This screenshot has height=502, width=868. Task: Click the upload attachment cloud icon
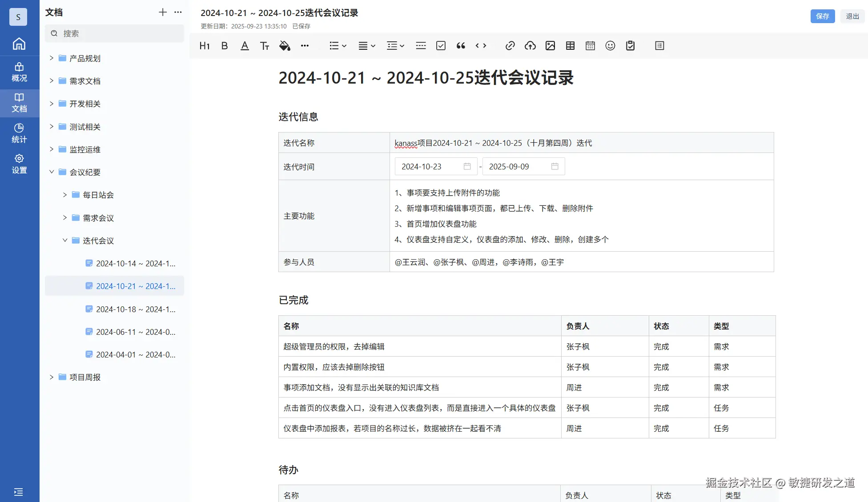530,46
